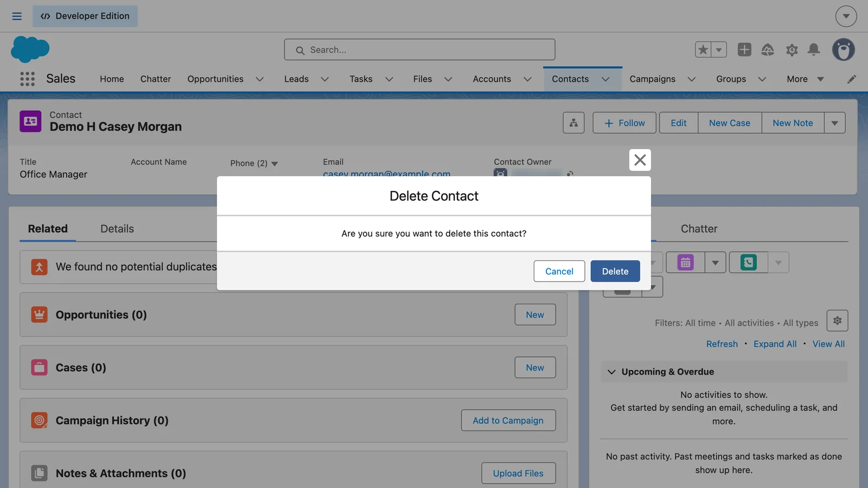Viewport: 868px width, 488px height.
Task: Click the Favorites star icon
Action: pyautogui.click(x=703, y=50)
